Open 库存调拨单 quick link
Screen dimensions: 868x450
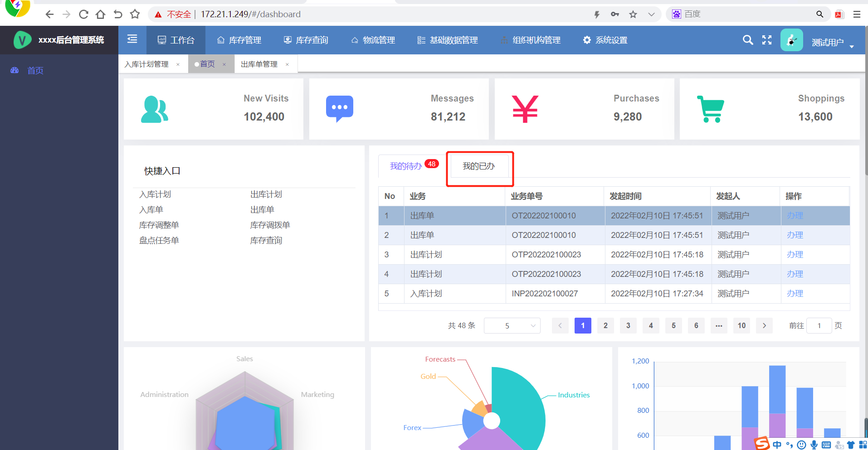(270, 225)
